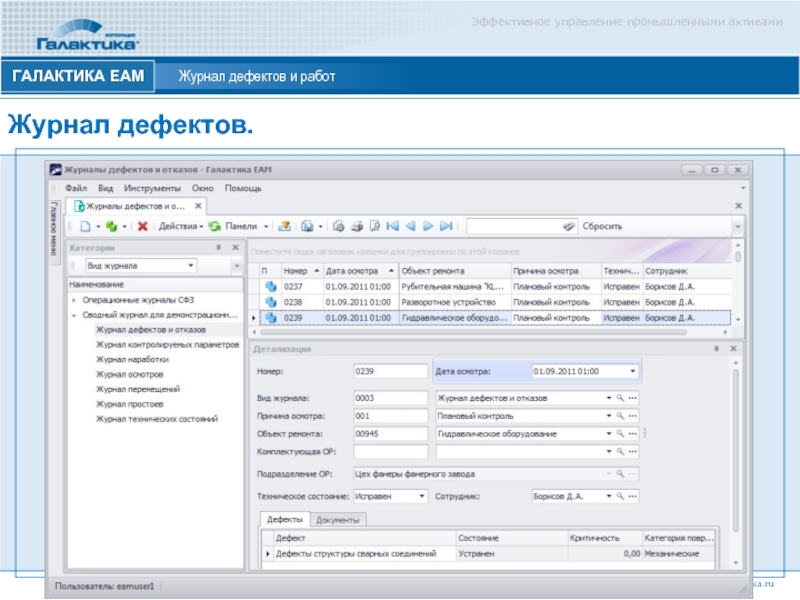
Task: Click the New document toolbar icon
Action: pos(86,226)
